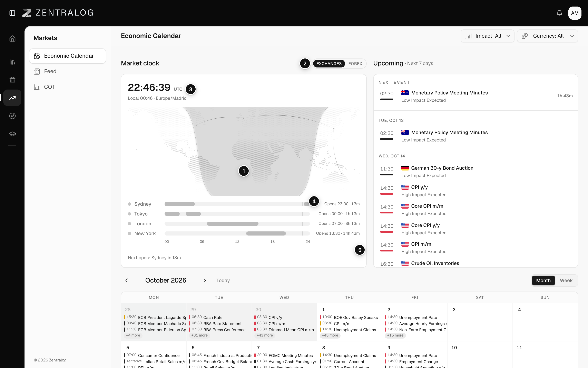588x368 pixels.
Task: Open the AM user avatar menu
Action: 575,13
